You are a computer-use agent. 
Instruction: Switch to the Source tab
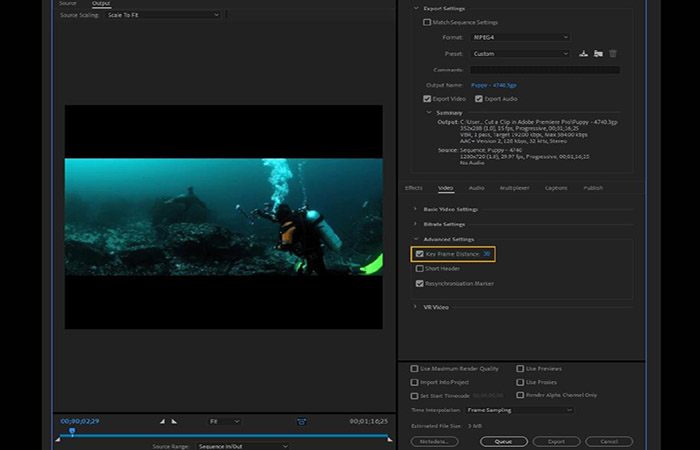click(x=68, y=4)
